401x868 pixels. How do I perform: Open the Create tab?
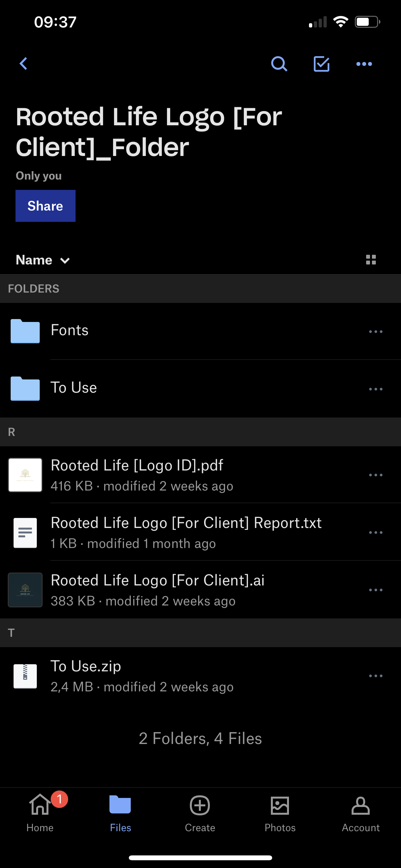click(200, 813)
